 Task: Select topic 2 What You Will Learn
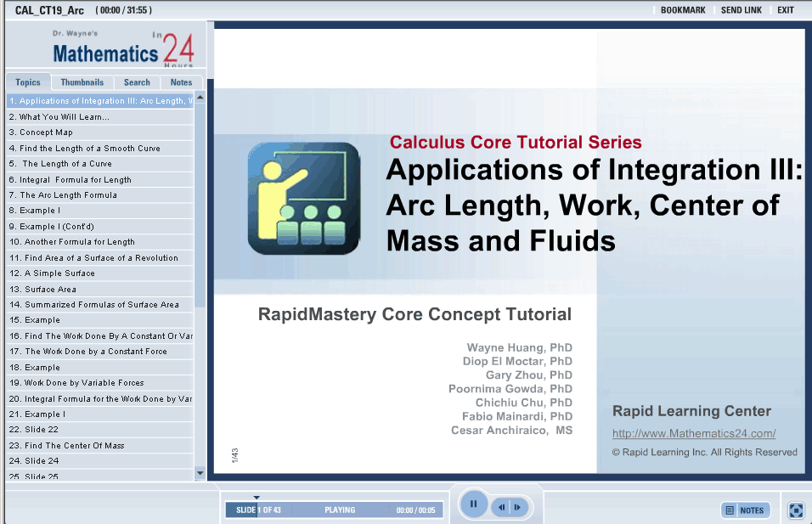100,117
